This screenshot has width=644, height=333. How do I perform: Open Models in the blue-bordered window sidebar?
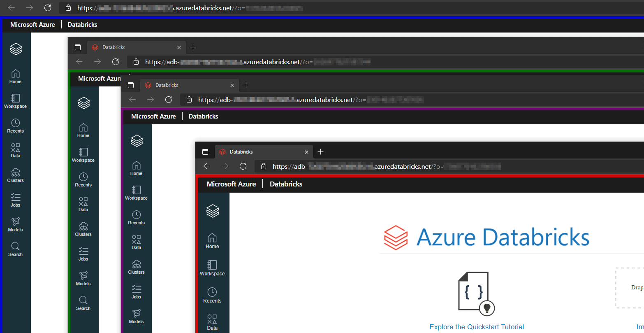(x=15, y=225)
